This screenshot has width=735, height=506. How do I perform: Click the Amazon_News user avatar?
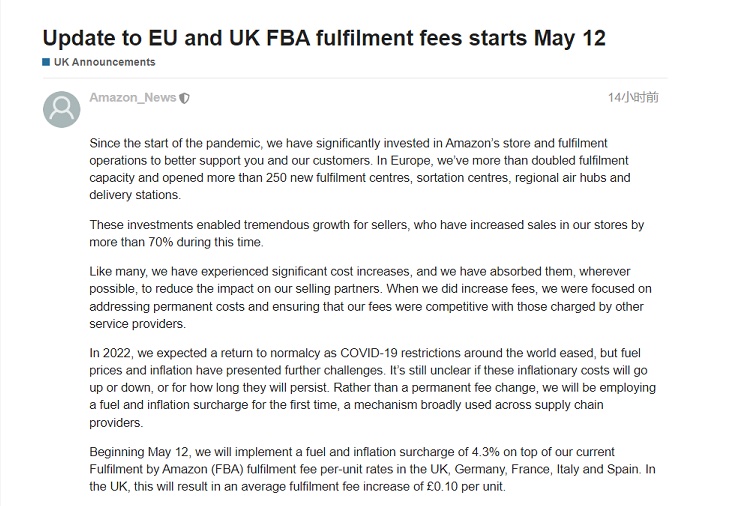(x=61, y=109)
